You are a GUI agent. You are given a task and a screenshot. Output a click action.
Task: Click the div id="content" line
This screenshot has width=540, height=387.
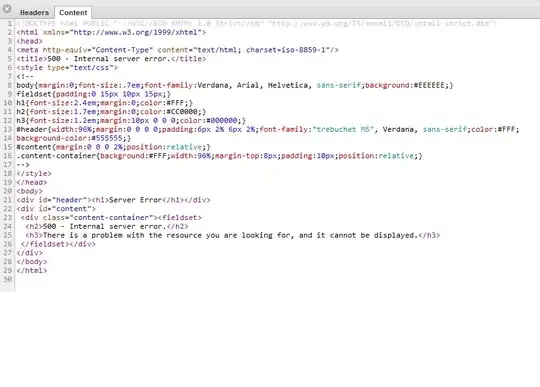56,209
